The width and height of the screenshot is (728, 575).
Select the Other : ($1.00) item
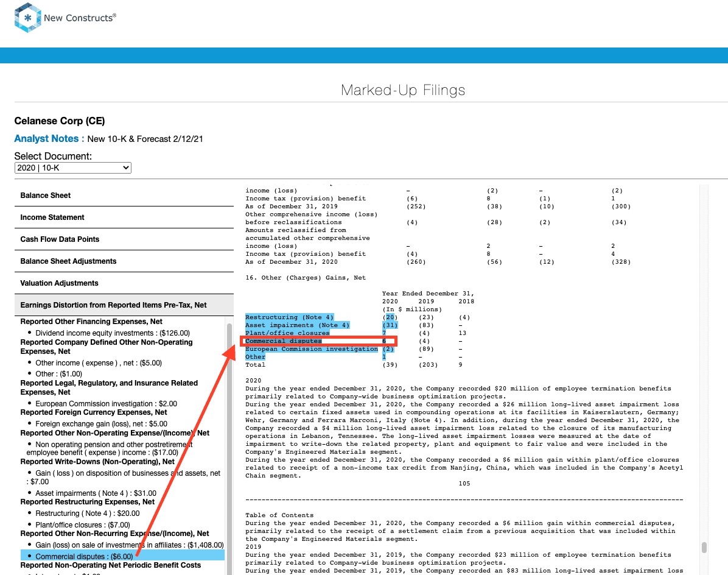[58, 374]
